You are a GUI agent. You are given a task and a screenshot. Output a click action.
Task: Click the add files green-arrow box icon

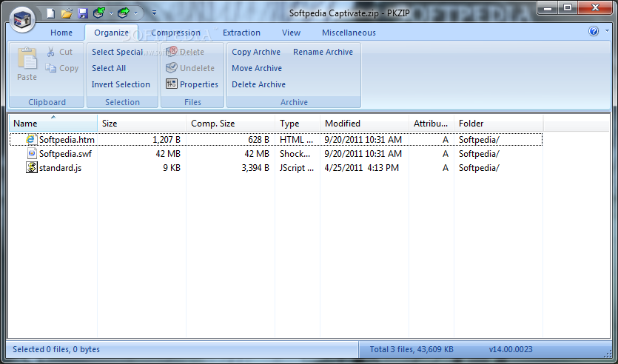click(99, 13)
